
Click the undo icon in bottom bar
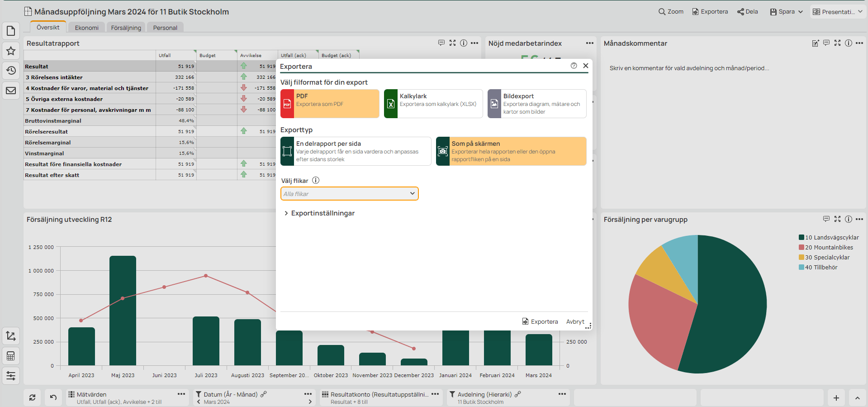coord(53,397)
